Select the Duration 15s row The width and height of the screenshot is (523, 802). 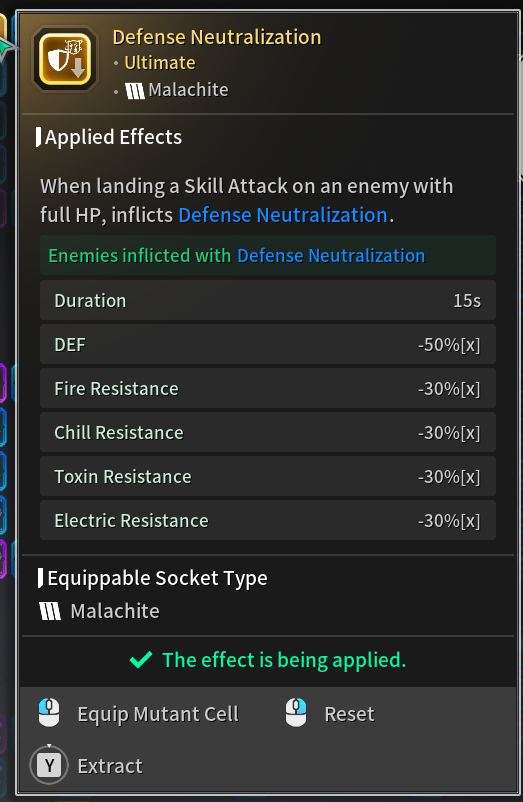click(x=268, y=300)
